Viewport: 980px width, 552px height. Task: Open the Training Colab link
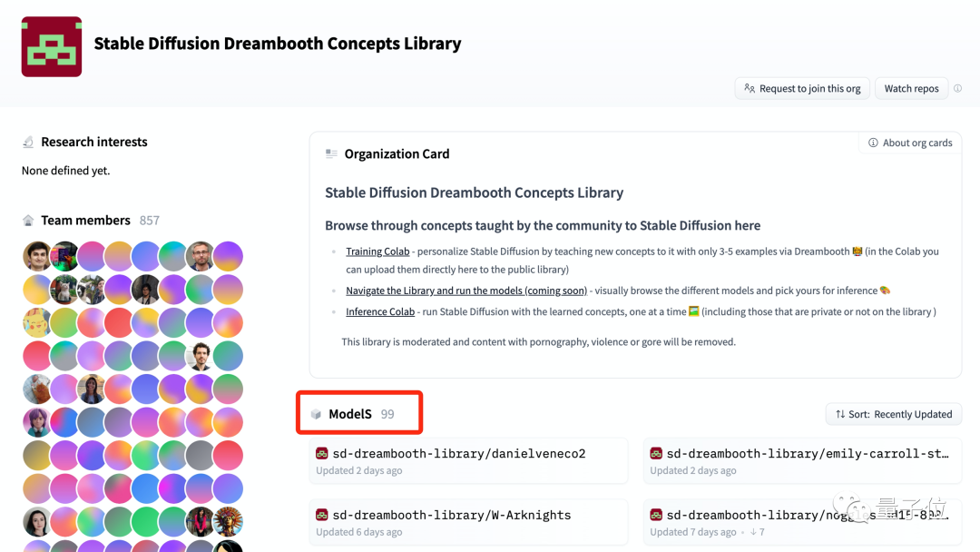(377, 251)
